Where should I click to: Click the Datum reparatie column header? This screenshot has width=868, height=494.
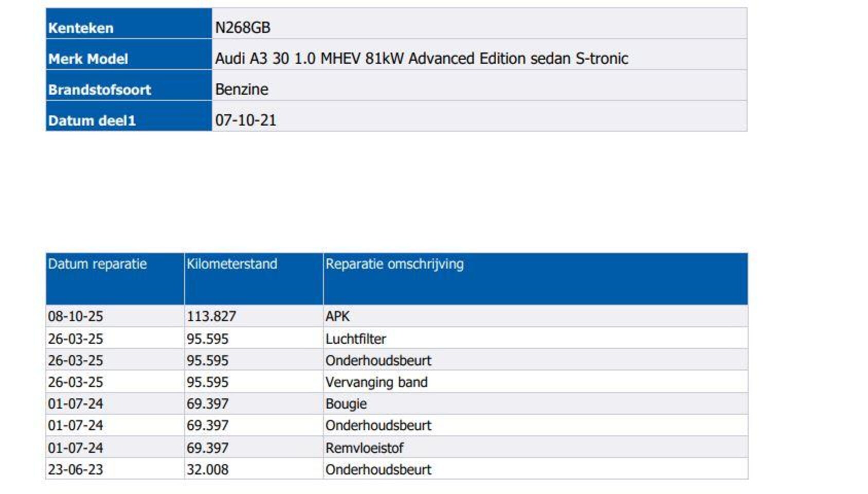click(97, 264)
